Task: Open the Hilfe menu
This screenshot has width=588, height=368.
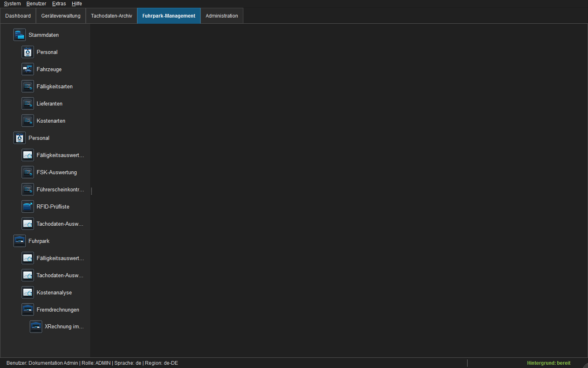Action: (77, 4)
